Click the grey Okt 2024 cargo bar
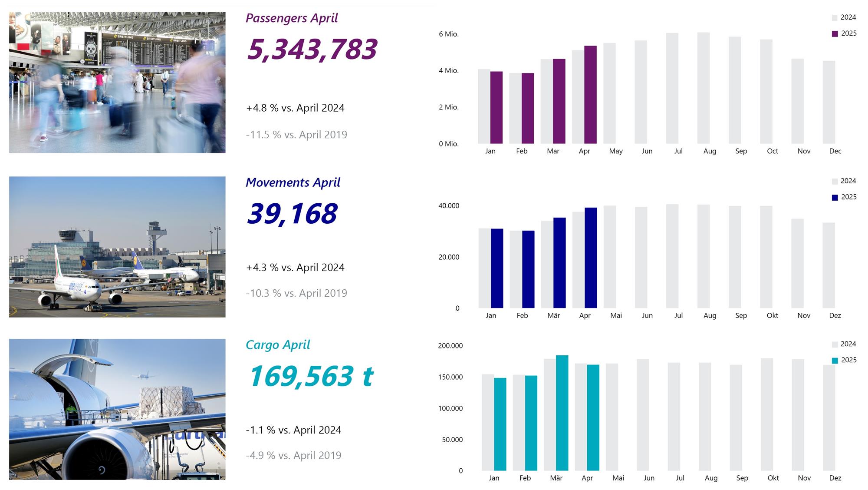This screenshot has height=490, width=868. coord(767,414)
